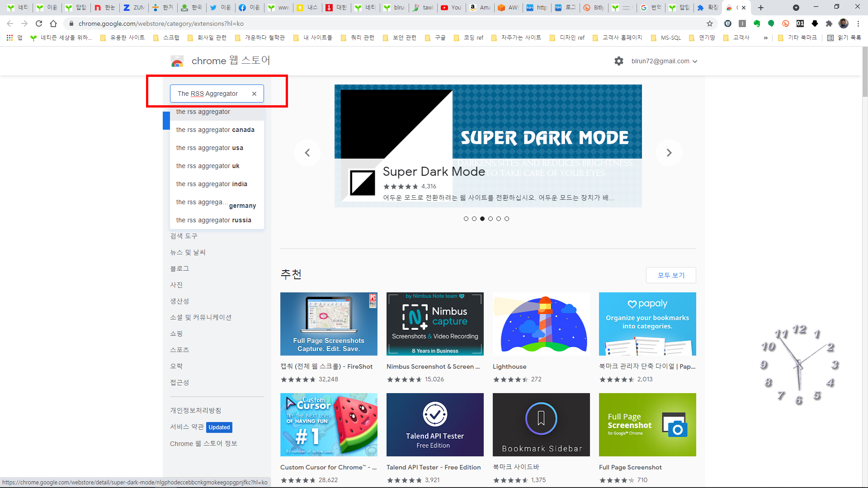868x488 pixels.
Task: Open the 서비스 약관 link
Action: point(187,427)
